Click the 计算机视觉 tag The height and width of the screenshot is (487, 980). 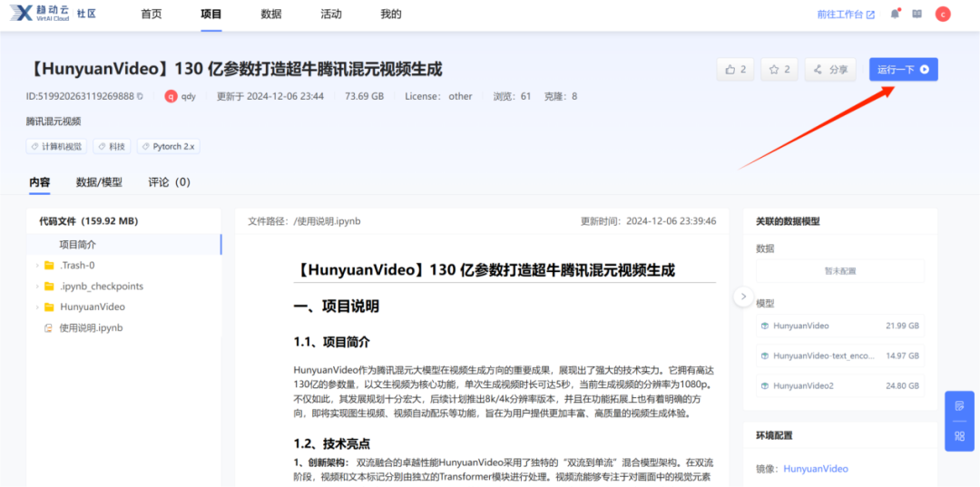point(57,147)
